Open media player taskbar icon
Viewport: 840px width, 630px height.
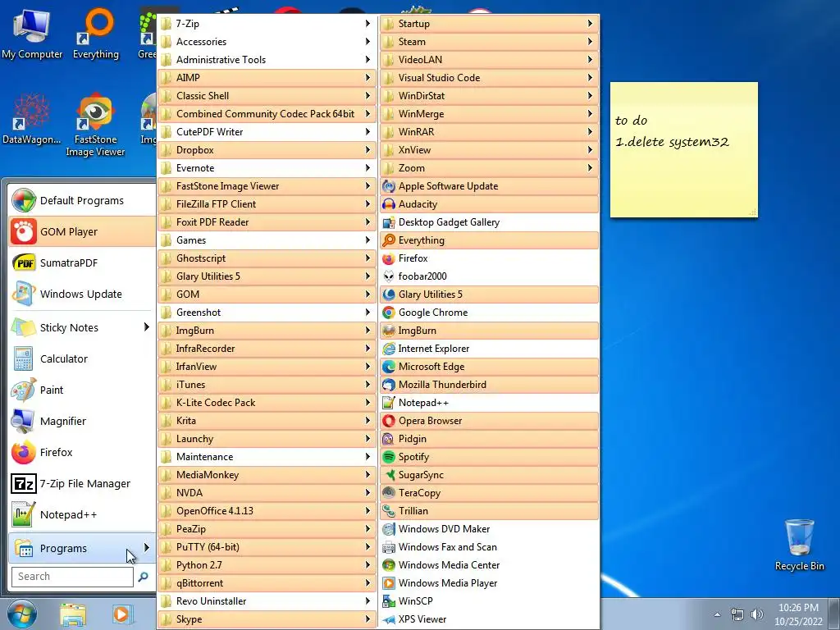[121, 614]
